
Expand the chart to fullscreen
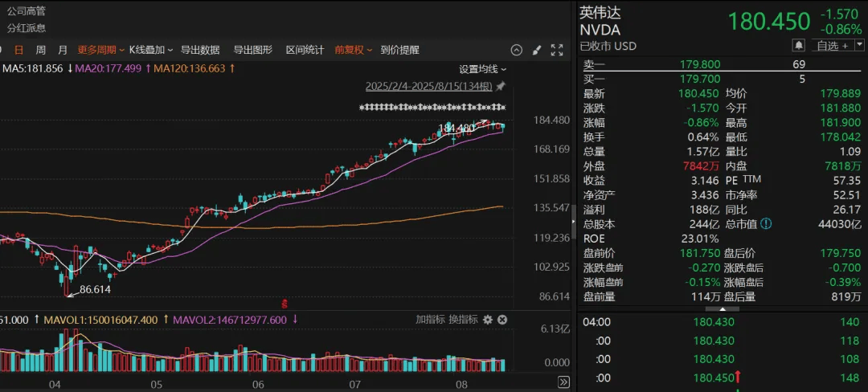557,50
